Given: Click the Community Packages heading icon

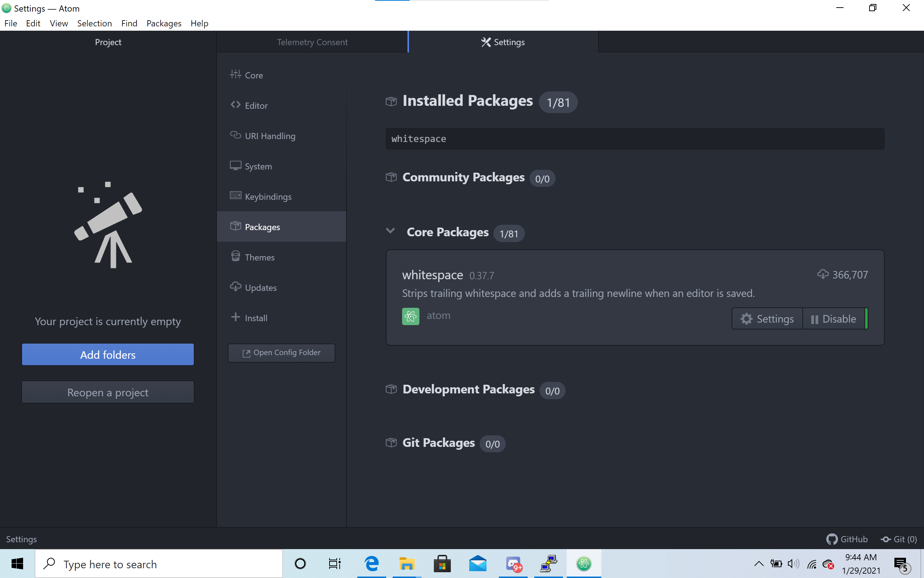Looking at the screenshot, I should pyautogui.click(x=391, y=177).
